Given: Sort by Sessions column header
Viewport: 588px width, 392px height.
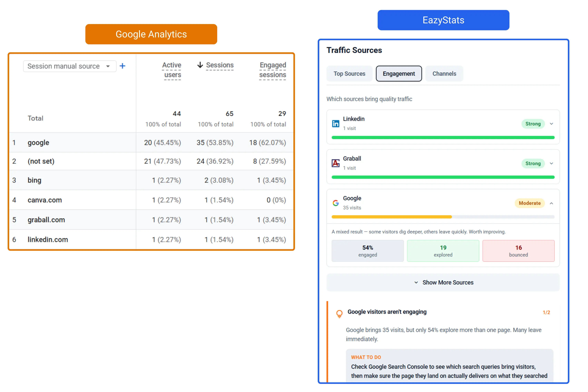Looking at the screenshot, I should point(220,65).
